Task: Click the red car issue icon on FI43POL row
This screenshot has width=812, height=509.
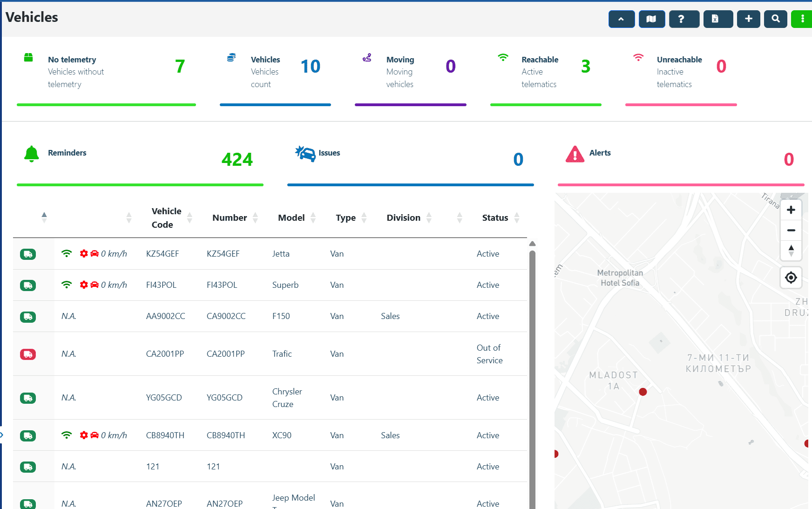Action: (x=95, y=285)
